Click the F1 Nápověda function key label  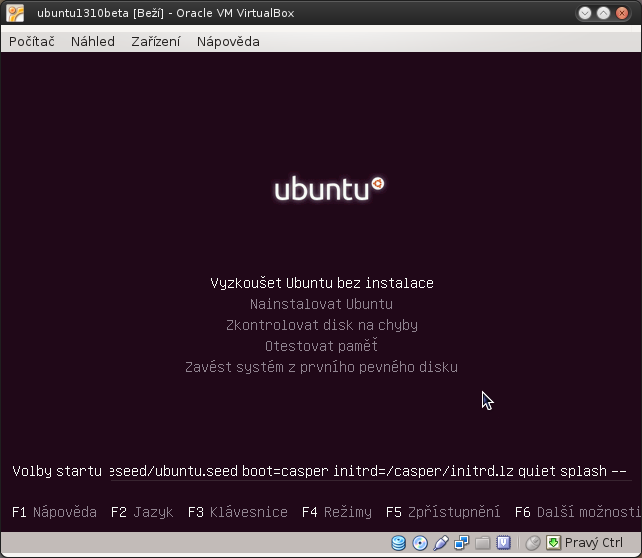click(x=54, y=512)
